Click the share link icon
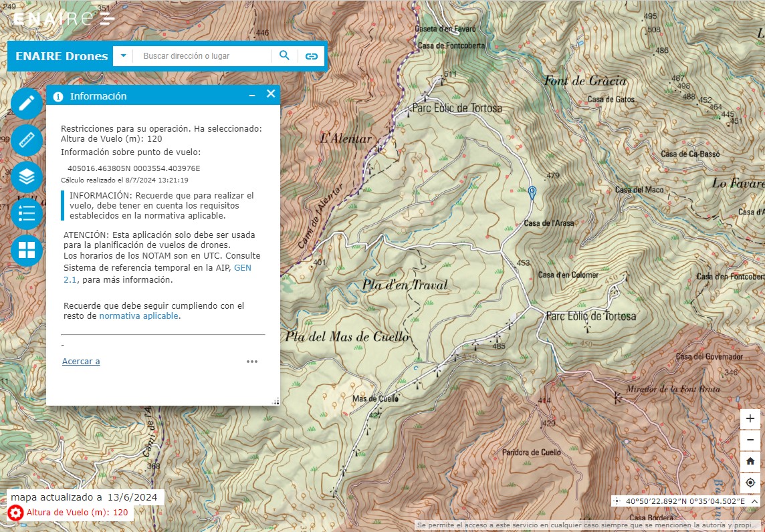765x532 pixels. click(x=311, y=56)
